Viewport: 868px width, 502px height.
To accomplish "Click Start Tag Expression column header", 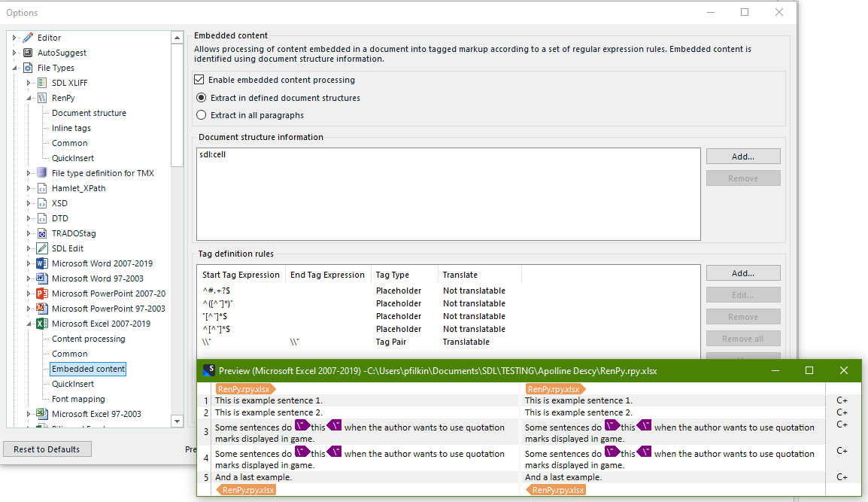I will pyautogui.click(x=241, y=275).
